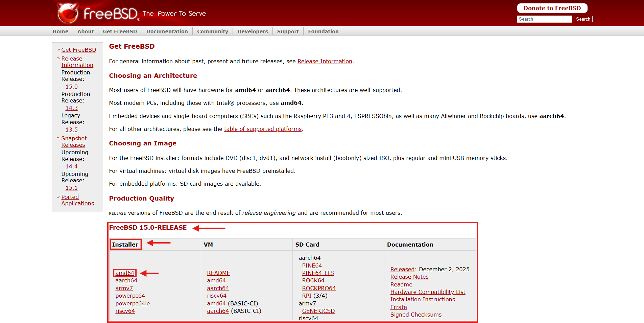Focus the Search text field
This screenshot has width=644, height=323.
(544, 19)
